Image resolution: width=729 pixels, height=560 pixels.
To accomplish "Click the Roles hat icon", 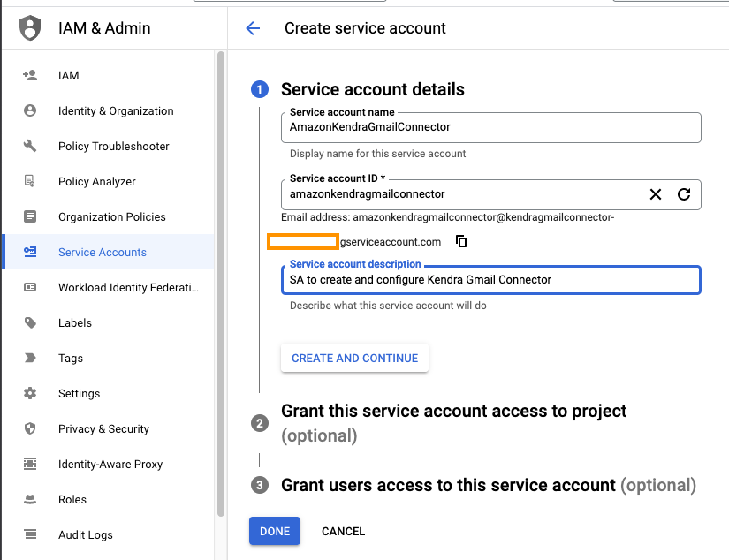I will click(30, 499).
